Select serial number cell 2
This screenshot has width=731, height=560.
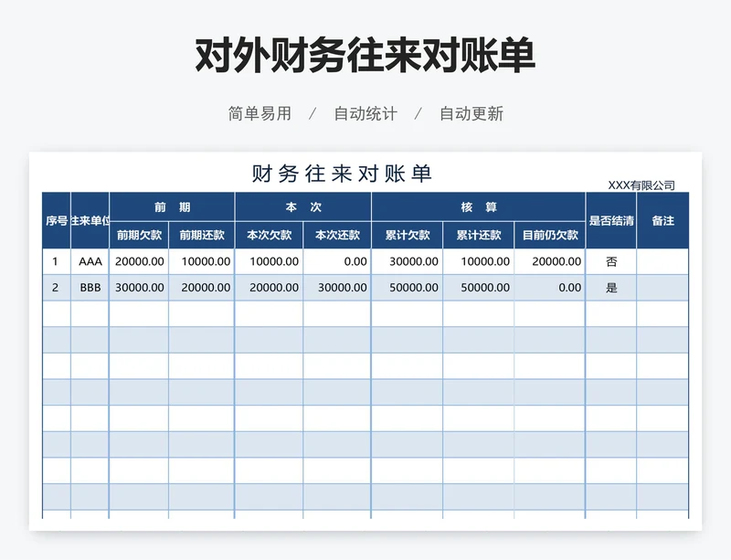point(57,288)
